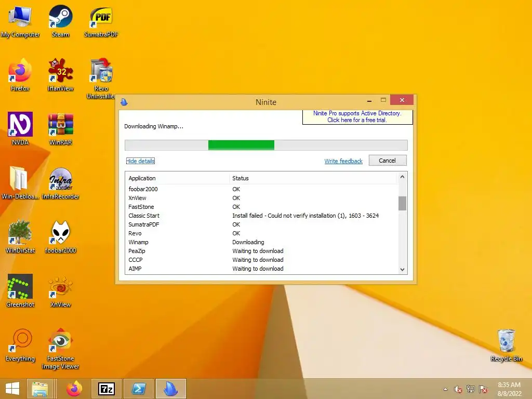Select the CCCP row in list

[x=261, y=260]
